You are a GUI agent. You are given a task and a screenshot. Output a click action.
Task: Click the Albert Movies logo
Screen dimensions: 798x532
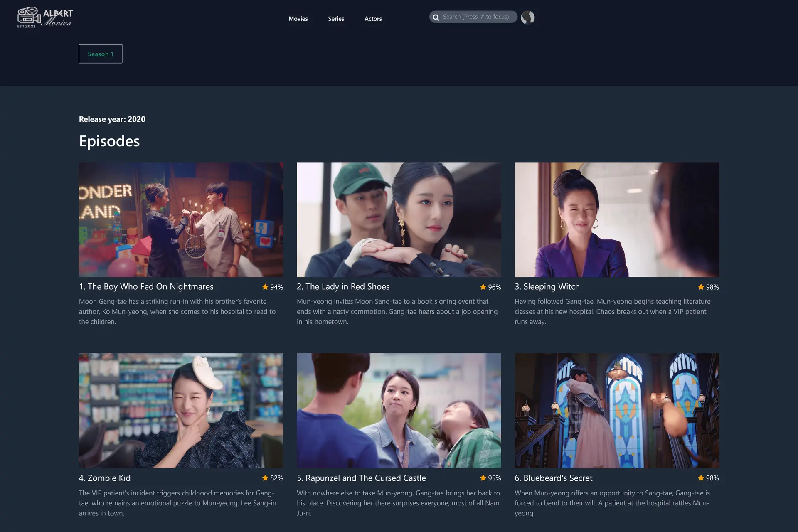click(45, 17)
